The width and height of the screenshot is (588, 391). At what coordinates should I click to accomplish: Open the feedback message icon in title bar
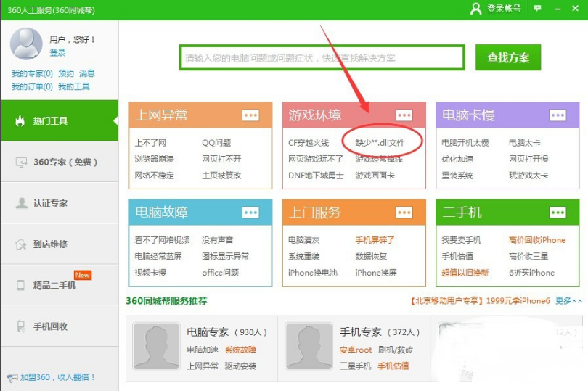pyautogui.click(x=537, y=8)
